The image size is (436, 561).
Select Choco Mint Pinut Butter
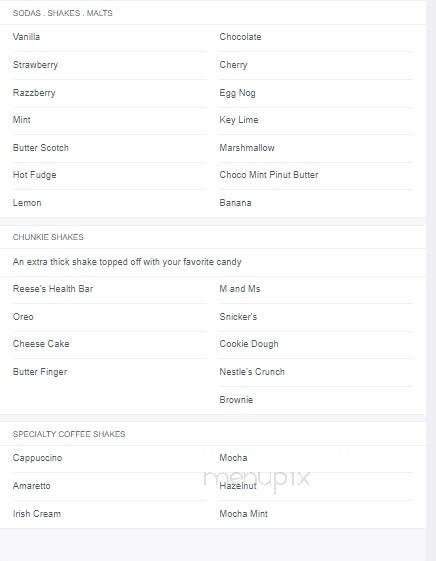(269, 175)
